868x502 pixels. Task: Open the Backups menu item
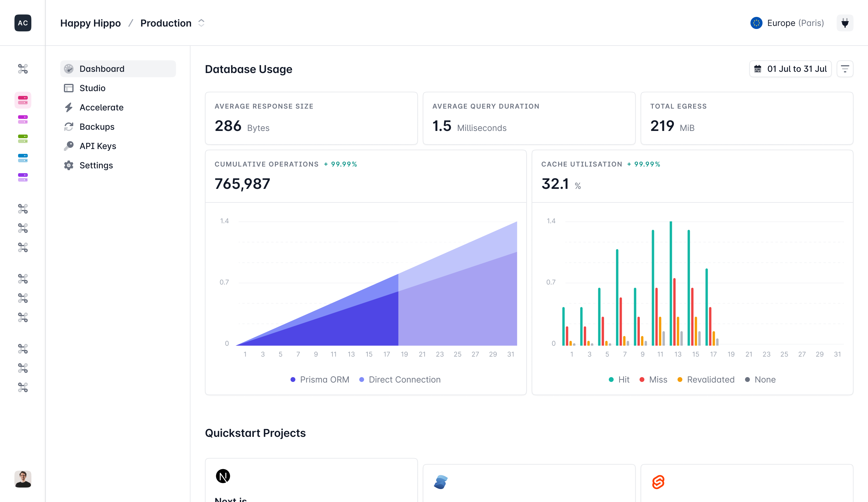tap(97, 127)
